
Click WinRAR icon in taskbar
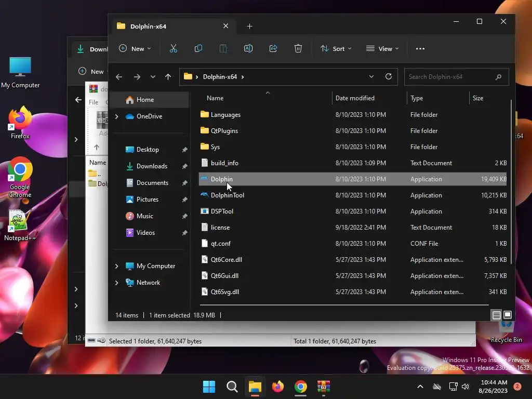coord(324,387)
